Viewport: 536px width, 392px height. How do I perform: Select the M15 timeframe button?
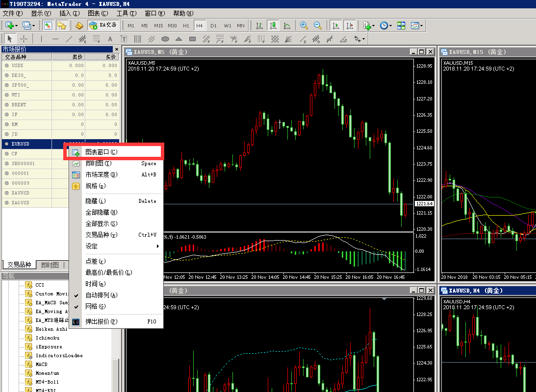pos(158,25)
